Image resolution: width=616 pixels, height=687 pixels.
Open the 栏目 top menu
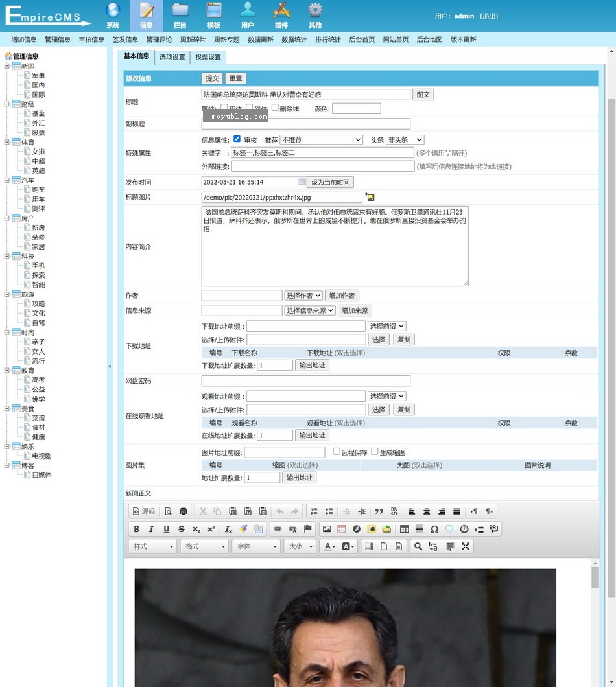pos(180,16)
